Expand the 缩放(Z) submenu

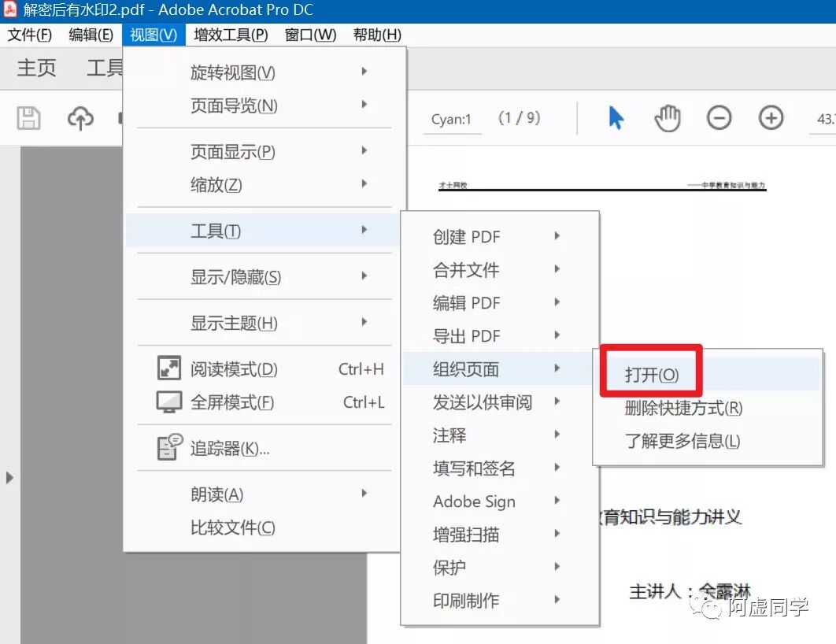[x=264, y=184]
